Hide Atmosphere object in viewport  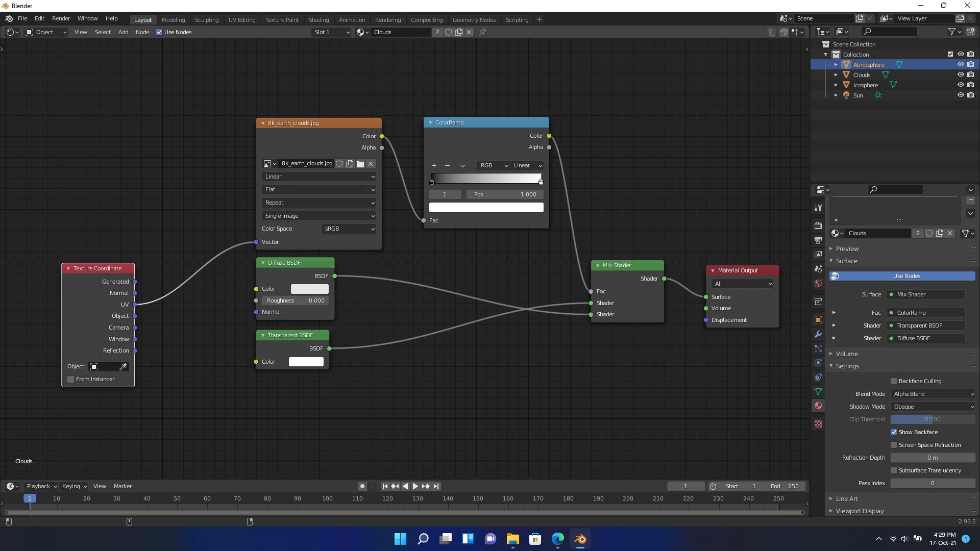(x=961, y=64)
